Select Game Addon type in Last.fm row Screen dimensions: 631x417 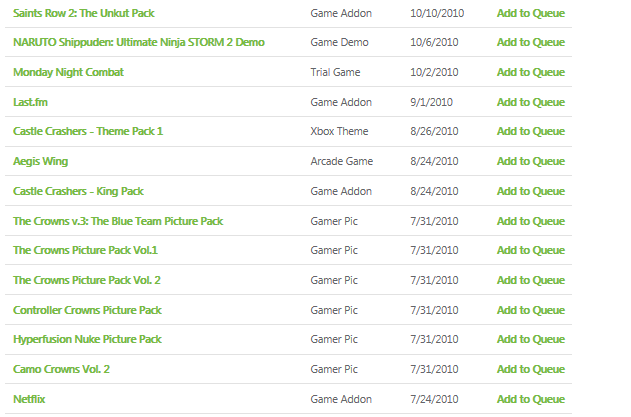[341, 102]
